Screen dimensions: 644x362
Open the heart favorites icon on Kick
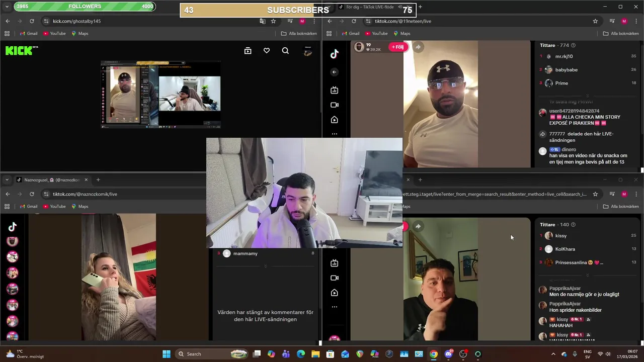click(267, 51)
